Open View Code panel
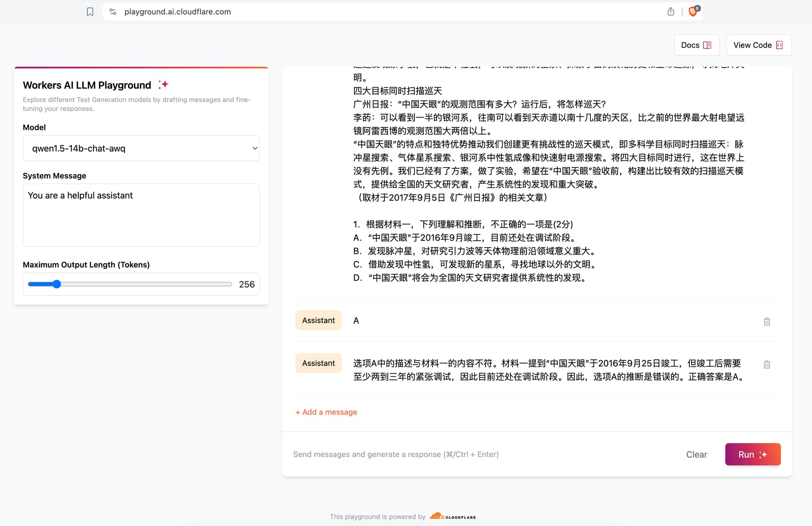The image size is (812, 526). coord(758,45)
